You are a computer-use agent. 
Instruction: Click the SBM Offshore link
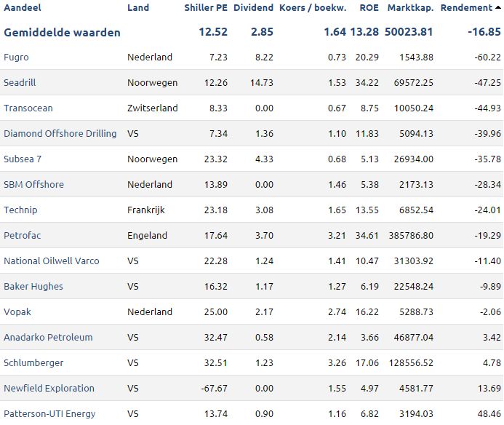33,184
